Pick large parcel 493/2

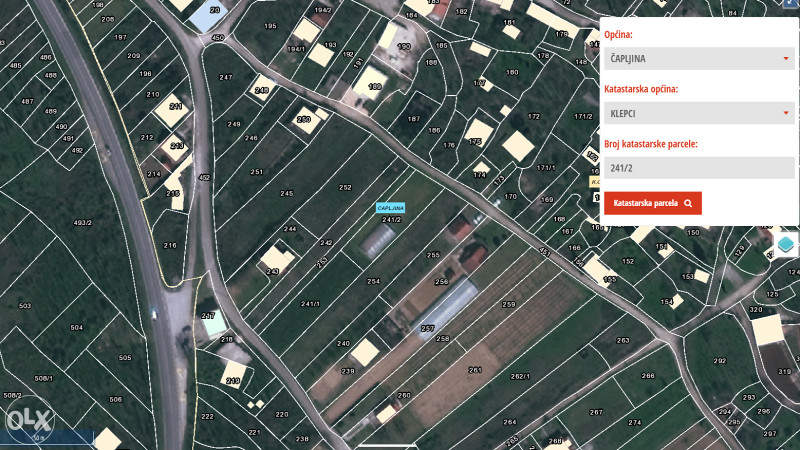click(83, 222)
